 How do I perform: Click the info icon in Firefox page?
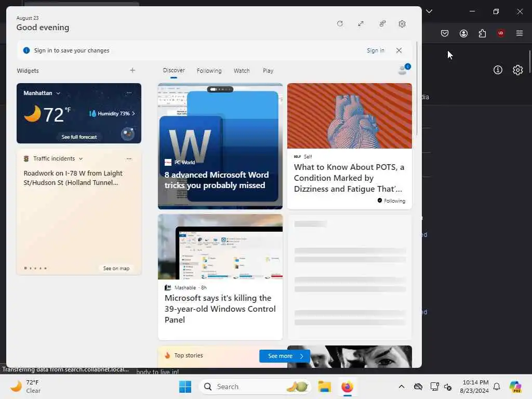point(498,70)
